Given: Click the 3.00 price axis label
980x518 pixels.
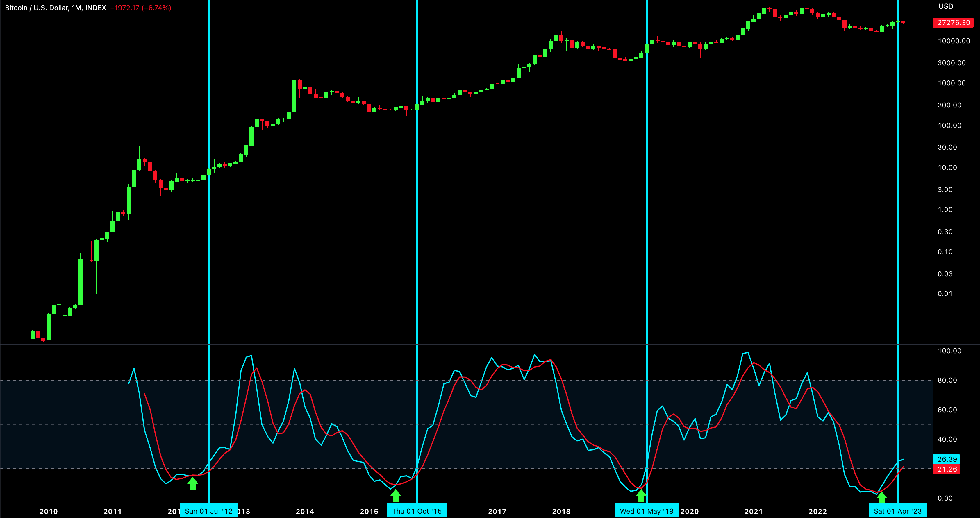Looking at the screenshot, I should click(x=945, y=190).
